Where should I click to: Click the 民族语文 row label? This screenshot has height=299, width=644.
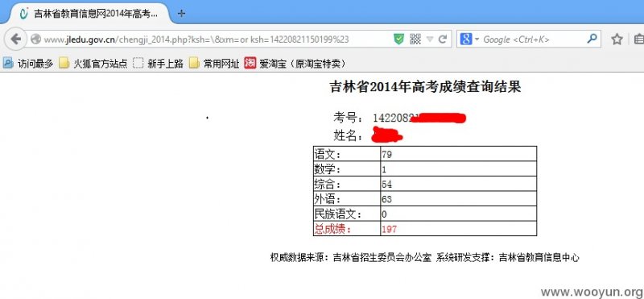pyautogui.click(x=339, y=214)
